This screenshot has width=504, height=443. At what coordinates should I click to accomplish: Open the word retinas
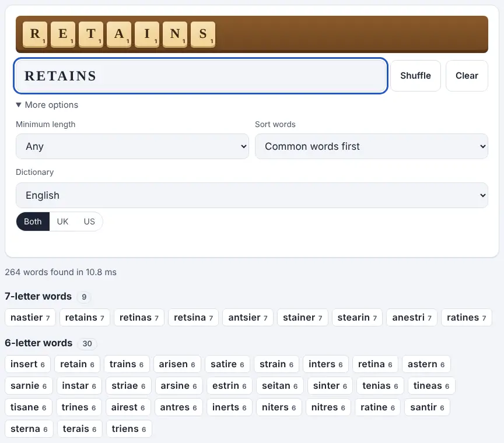tap(139, 318)
